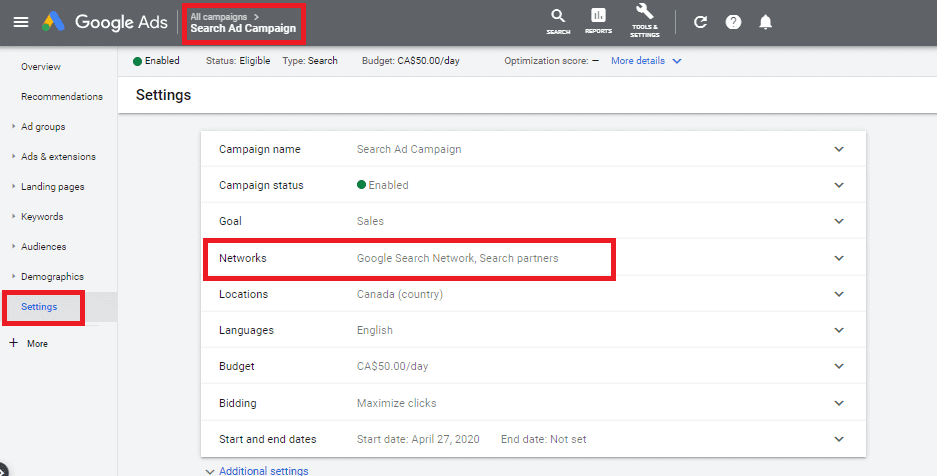Click Search Ad Campaign breadcrumb title
The width and height of the screenshot is (937, 476).
coord(243,28)
